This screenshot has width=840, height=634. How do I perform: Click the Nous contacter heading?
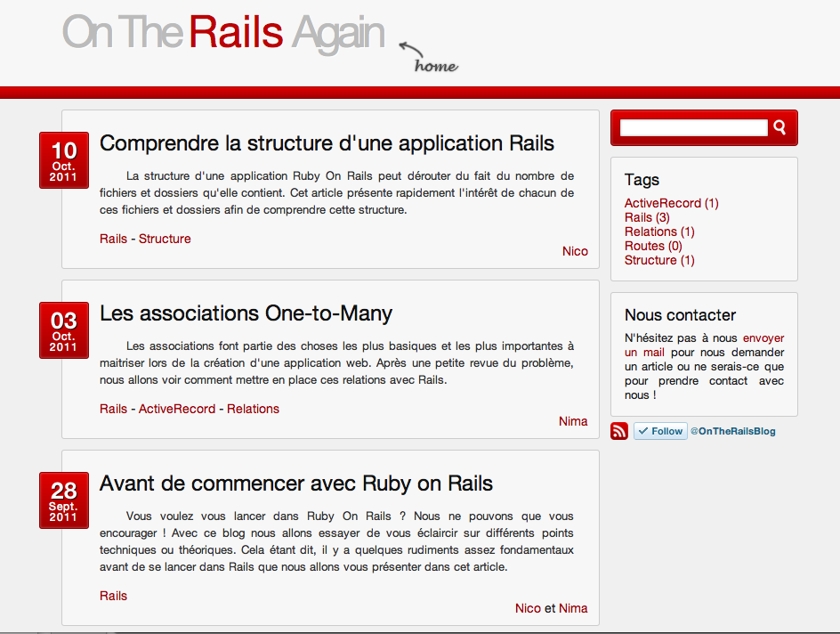[x=681, y=315]
